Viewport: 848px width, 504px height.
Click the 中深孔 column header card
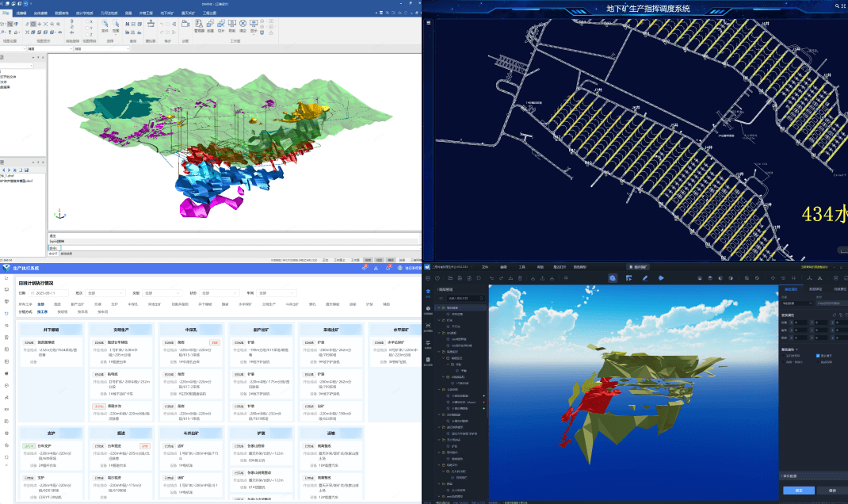click(x=191, y=330)
